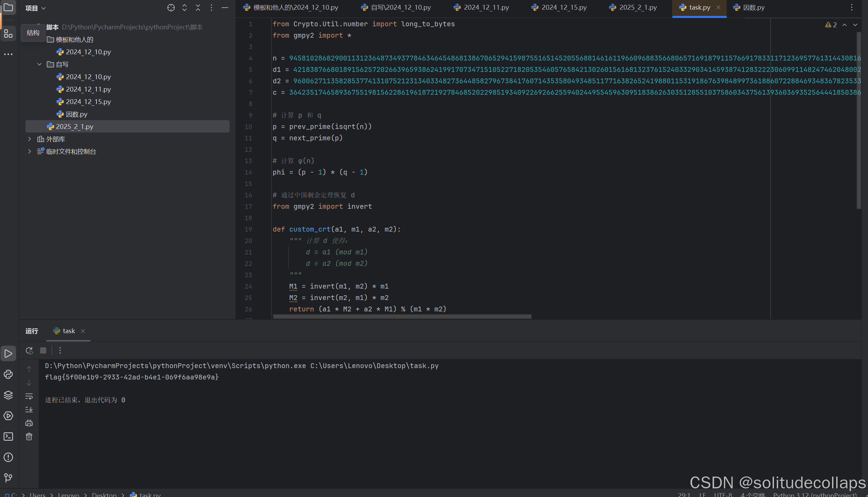The width and height of the screenshot is (868, 497).
Task: Click the Stop process square icon
Action: click(43, 350)
